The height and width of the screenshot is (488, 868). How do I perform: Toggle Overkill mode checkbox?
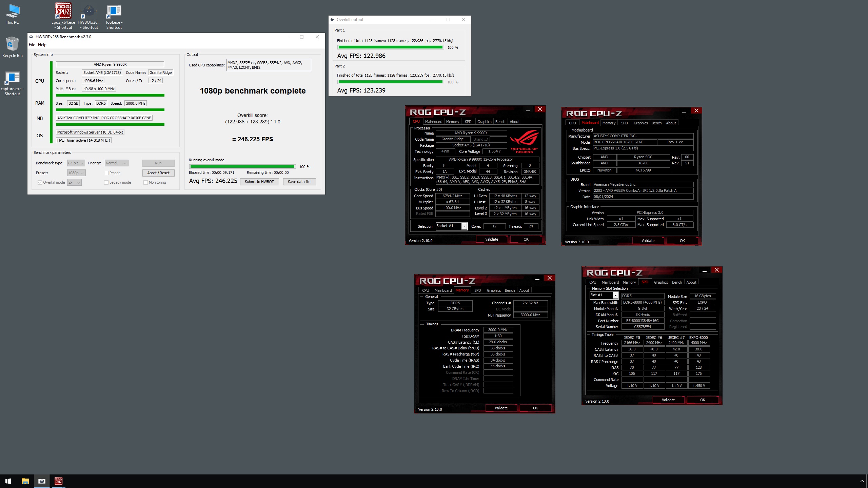coord(40,182)
